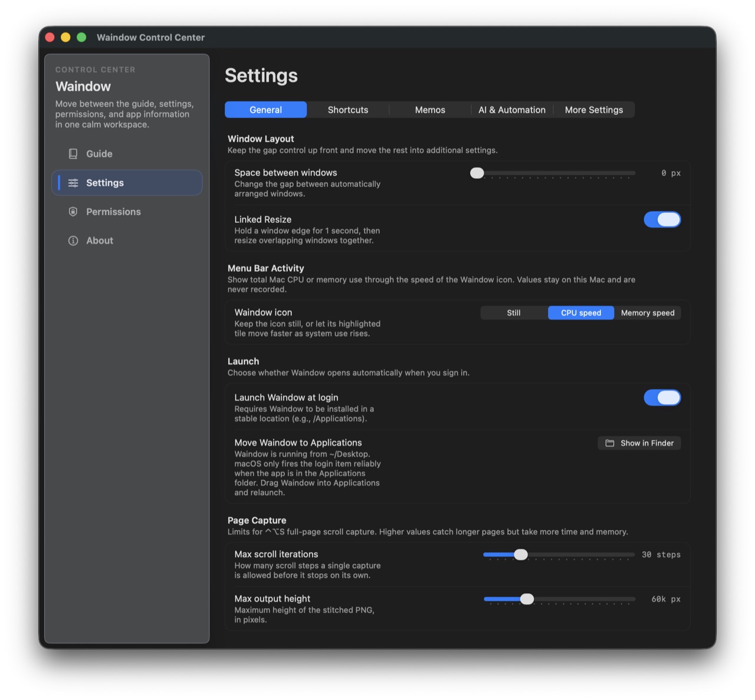Click the Launch section heading
Viewport: 755px width, 700px height.
tap(243, 361)
